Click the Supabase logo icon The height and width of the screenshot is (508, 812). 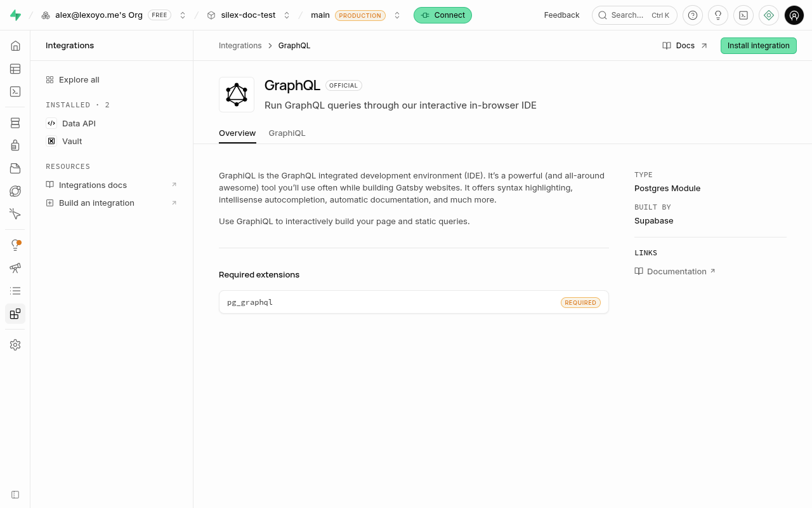[15, 15]
